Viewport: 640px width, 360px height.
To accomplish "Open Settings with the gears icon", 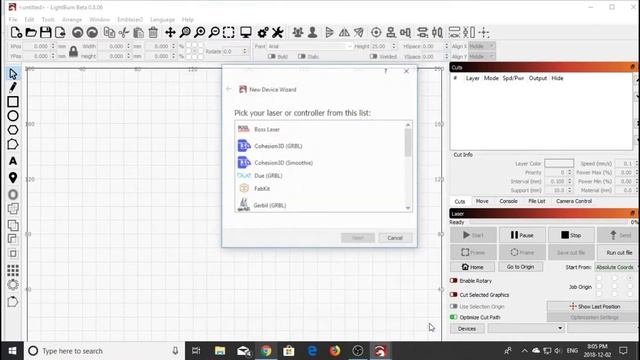I will pyautogui.click(x=263, y=32).
